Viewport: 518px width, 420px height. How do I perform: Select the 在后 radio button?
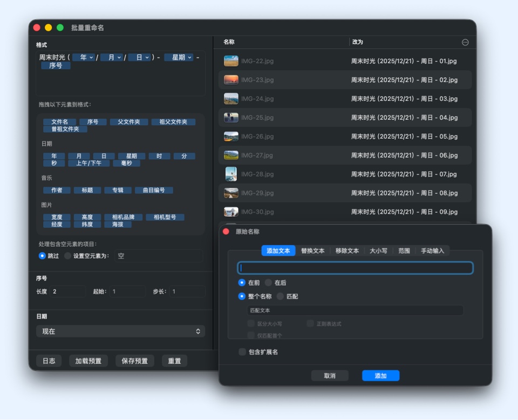(269, 282)
